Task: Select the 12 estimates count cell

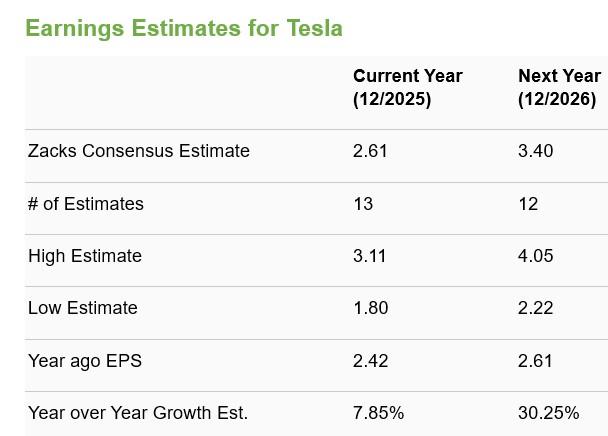Action: tap(528, 204)
